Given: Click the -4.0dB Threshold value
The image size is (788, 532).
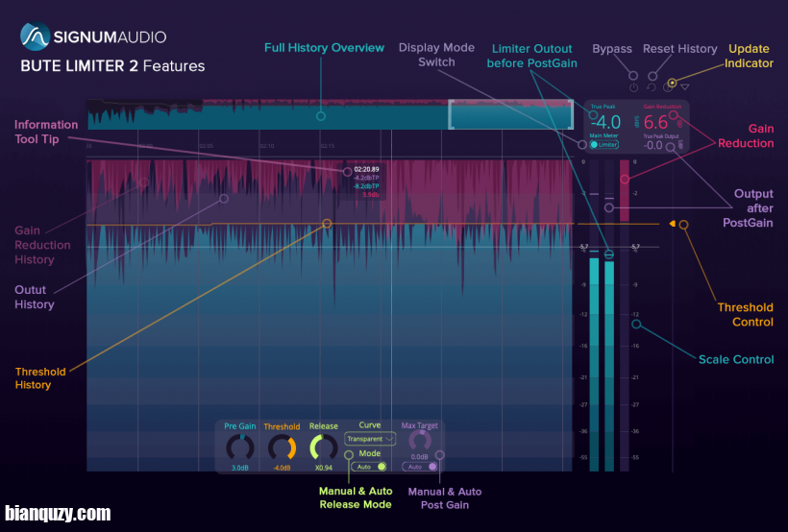Looking at the screenshot, I should 282,468.
